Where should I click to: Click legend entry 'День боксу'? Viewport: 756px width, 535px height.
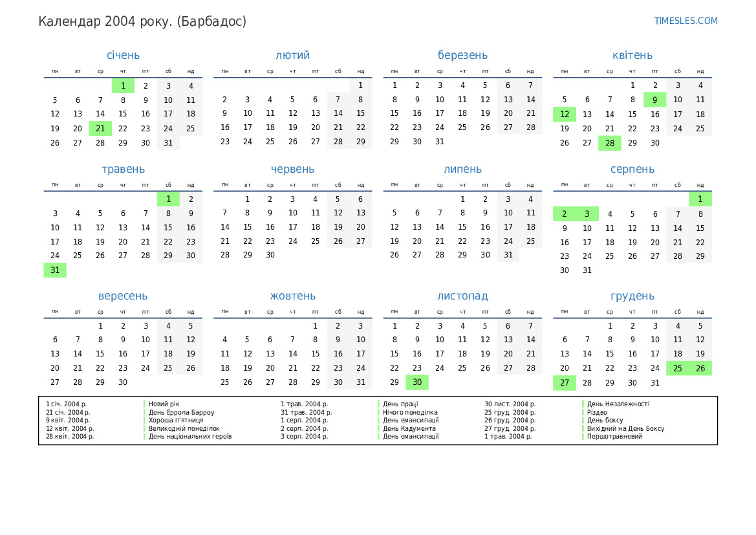pos(605,420)
